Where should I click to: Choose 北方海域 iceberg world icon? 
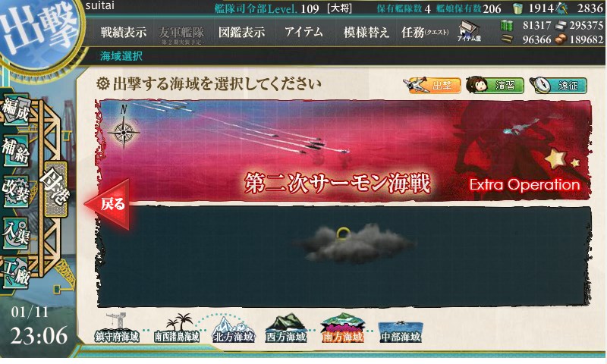click(x=234, y=329)
